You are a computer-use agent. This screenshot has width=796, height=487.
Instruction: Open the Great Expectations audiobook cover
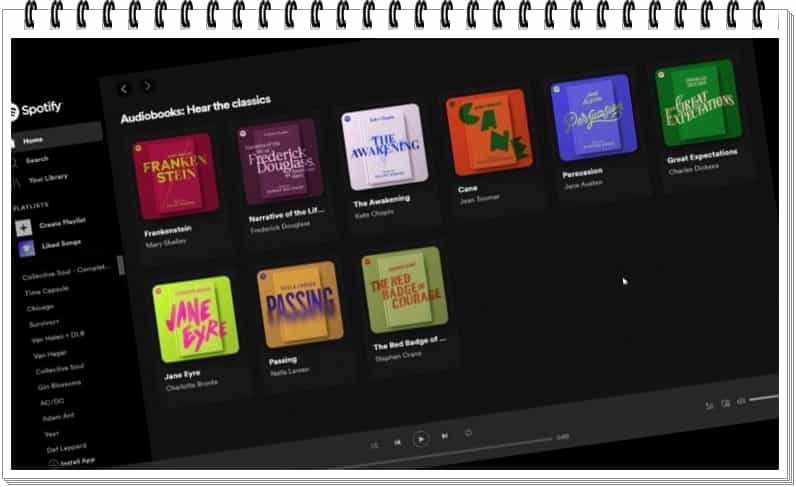pos(699,103)
